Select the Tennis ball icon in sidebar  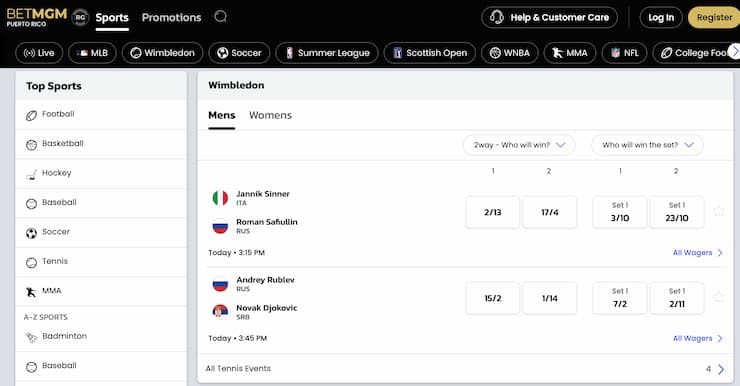[31, 263]
